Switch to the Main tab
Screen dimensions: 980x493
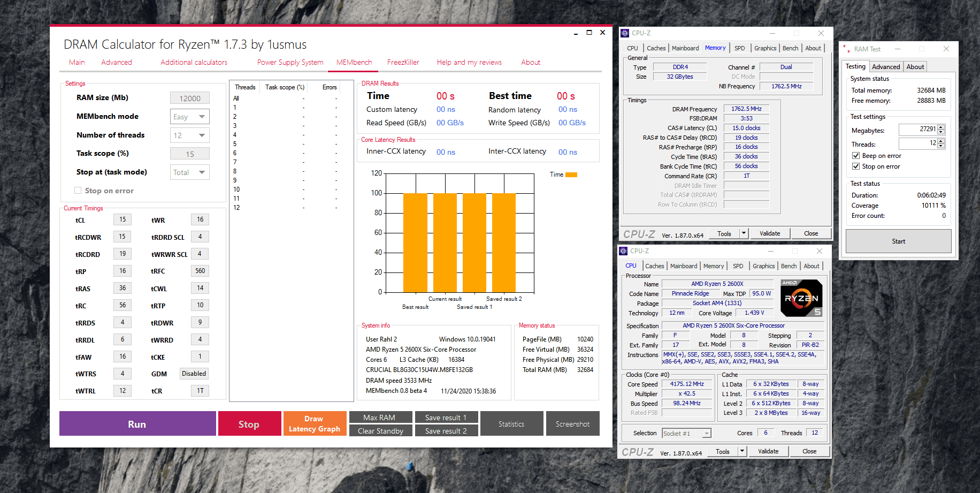click(77, 62)
